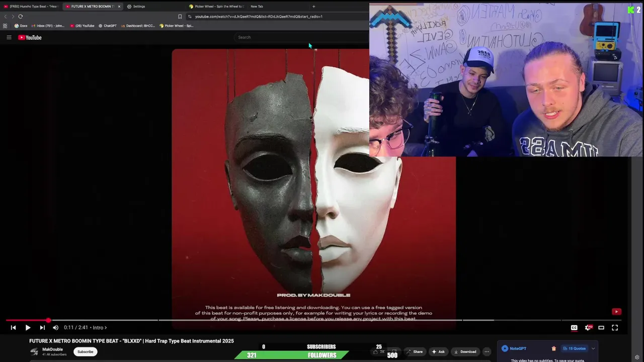Open a new browser tab
Viewport: 644px width, 362px height.
coord(313,7)
